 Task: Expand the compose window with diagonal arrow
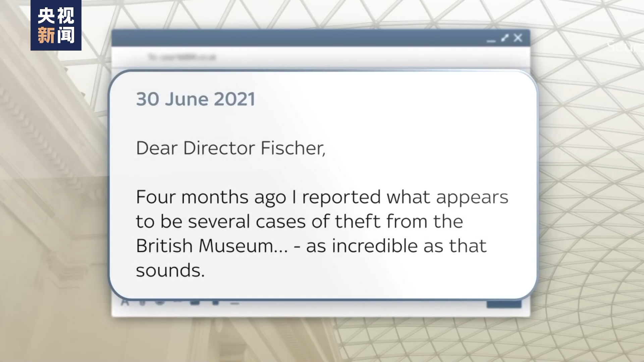(x=505, y=38)
